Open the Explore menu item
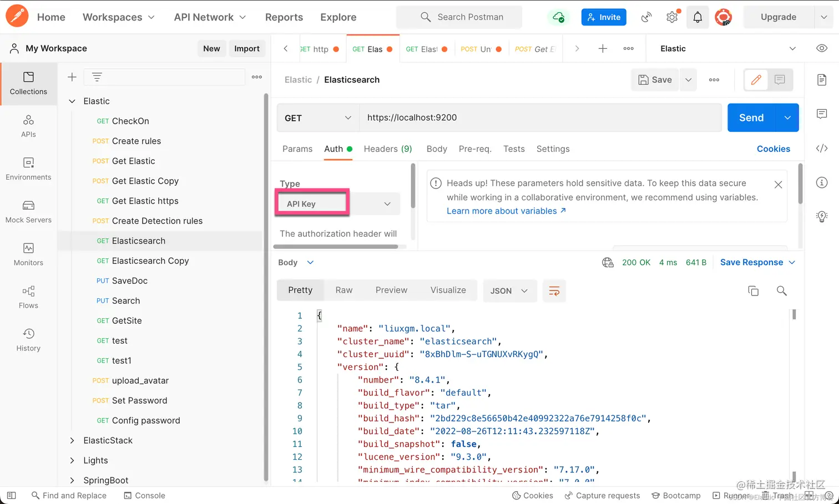This screenshot has width=839, height=504. [x=338, y=17]
